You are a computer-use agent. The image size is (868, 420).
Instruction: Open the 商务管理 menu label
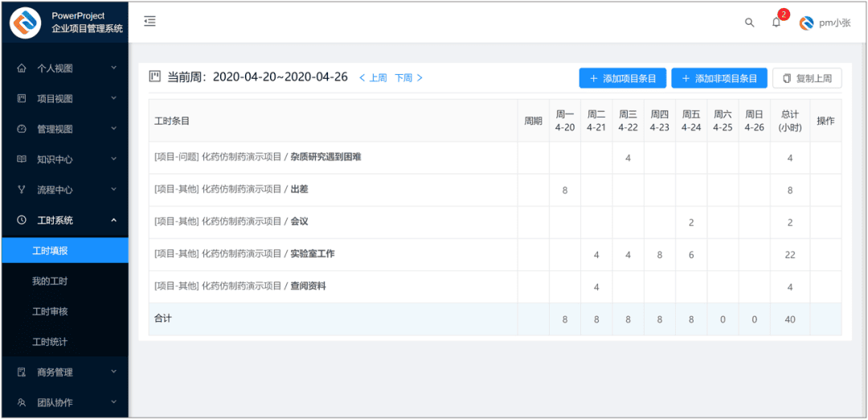point(55,373)
